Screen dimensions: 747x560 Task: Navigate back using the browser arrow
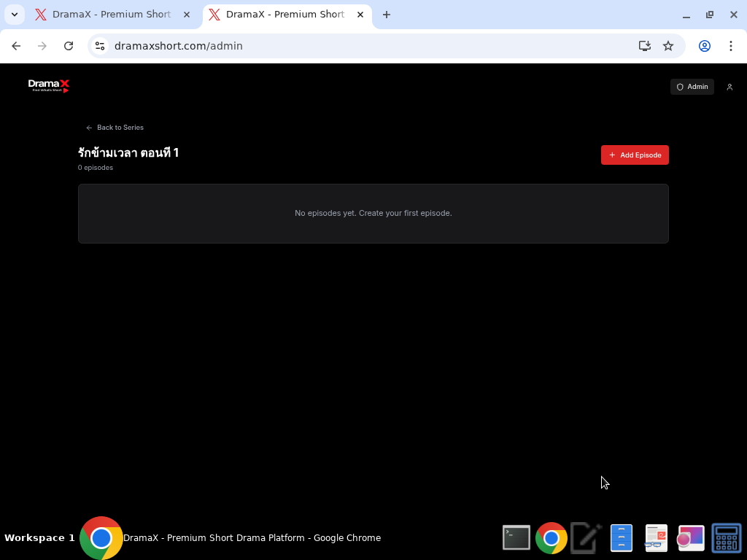coord(16,45)
